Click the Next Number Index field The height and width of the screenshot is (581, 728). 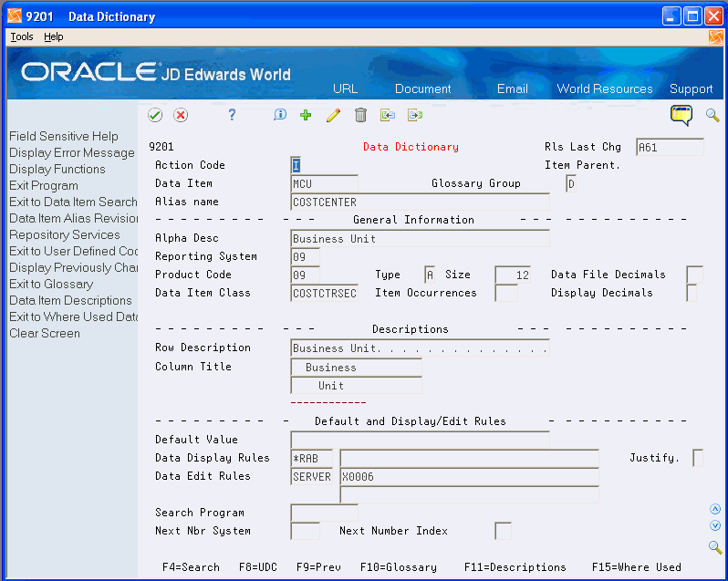click(504, 531)
